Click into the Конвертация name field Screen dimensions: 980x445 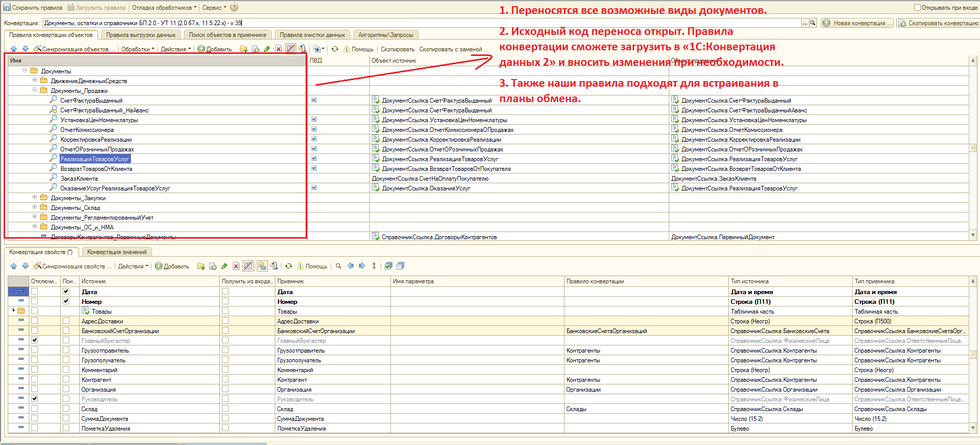click(x=422, y=23)
